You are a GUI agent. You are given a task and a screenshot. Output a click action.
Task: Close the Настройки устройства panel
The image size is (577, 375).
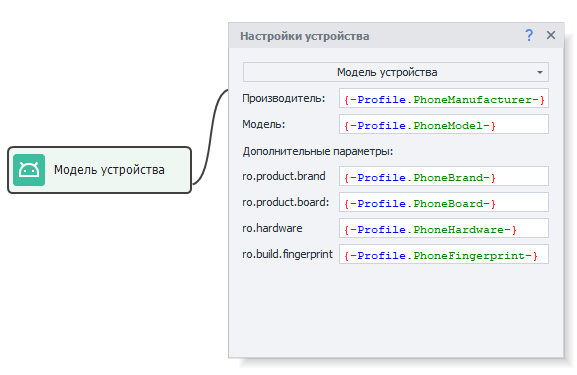tap(551, 35)
